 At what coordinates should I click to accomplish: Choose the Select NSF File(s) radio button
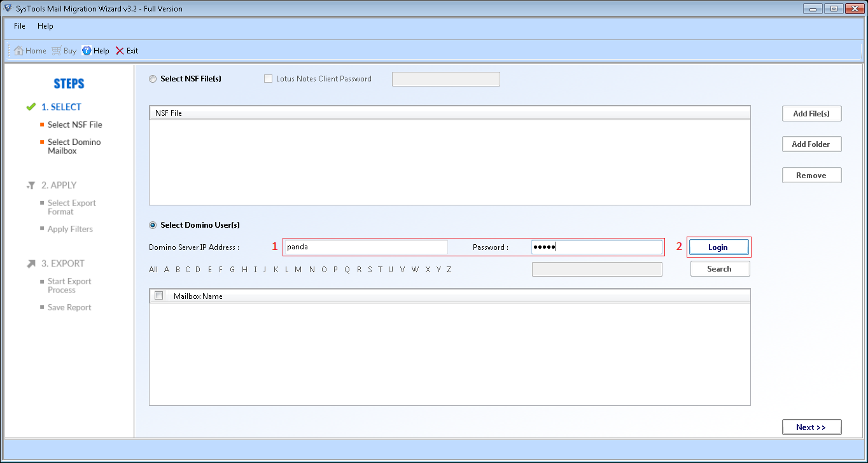(x=152, y=79)
